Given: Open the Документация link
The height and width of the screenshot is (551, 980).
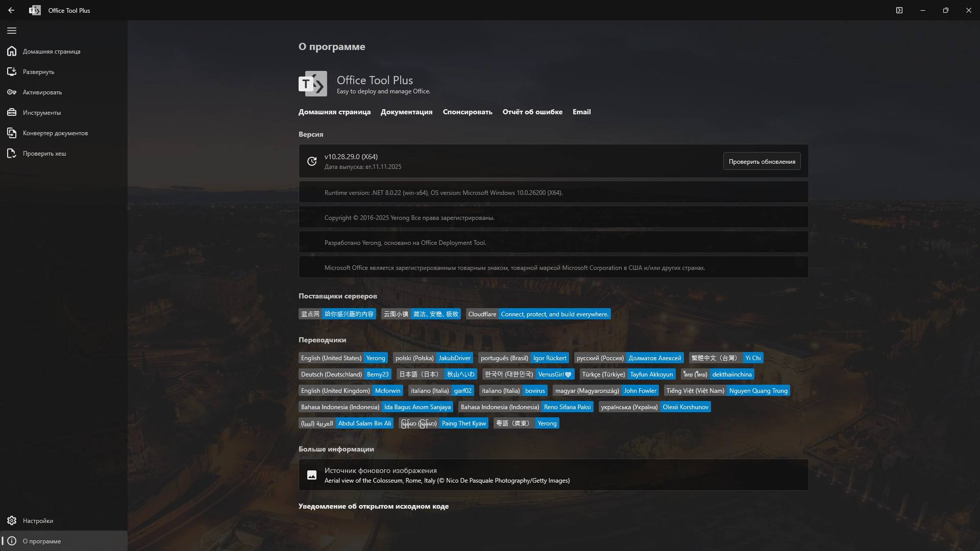Looking at the screenshot, I should (406, 112).
